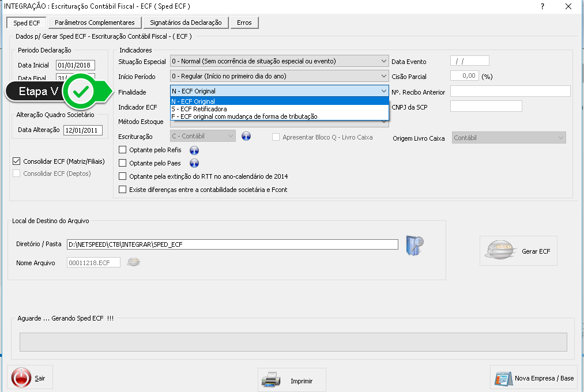Click the Nº. Recibo Anterior input field
Screen dimensions: 584x392
click(x=510, y=91)
